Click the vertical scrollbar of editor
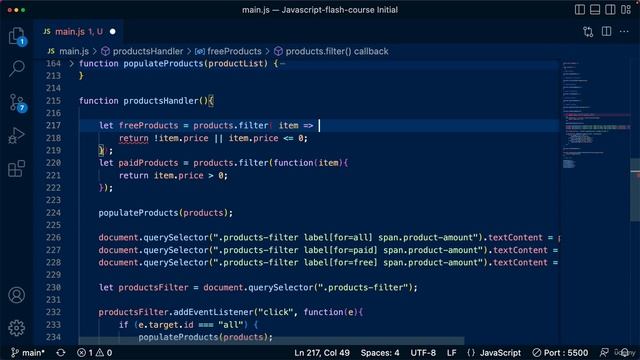 (635, 190)
